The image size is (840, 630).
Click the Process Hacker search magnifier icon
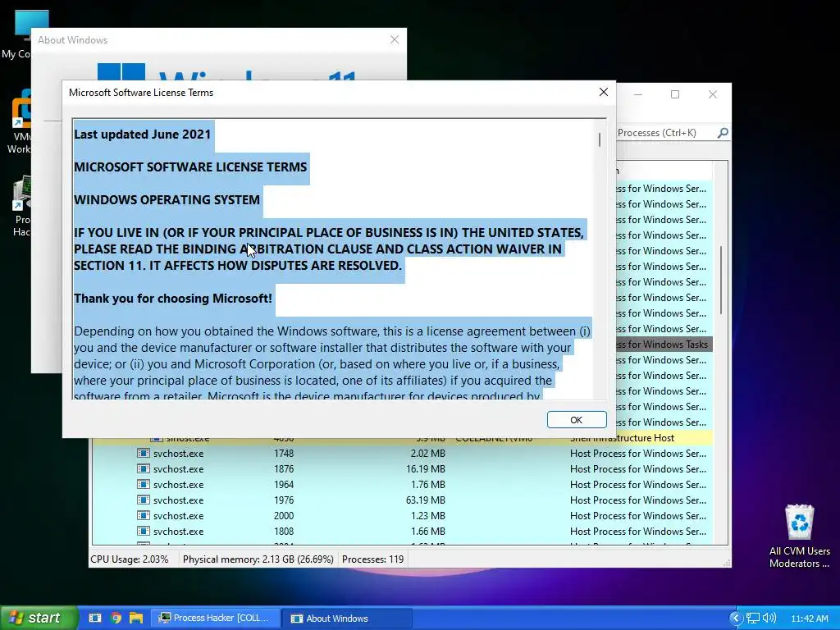(x=723, y=132)
